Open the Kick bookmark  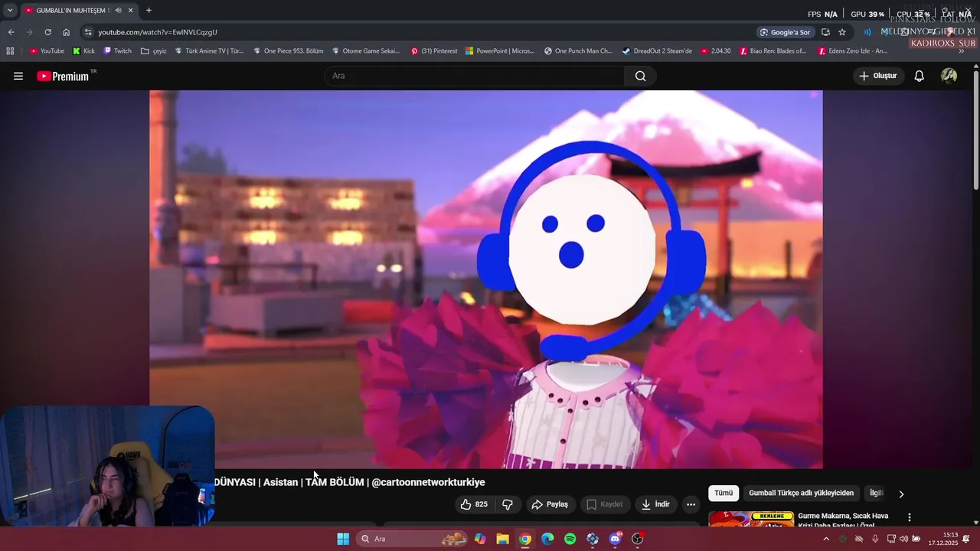click(x=83, y=51)
